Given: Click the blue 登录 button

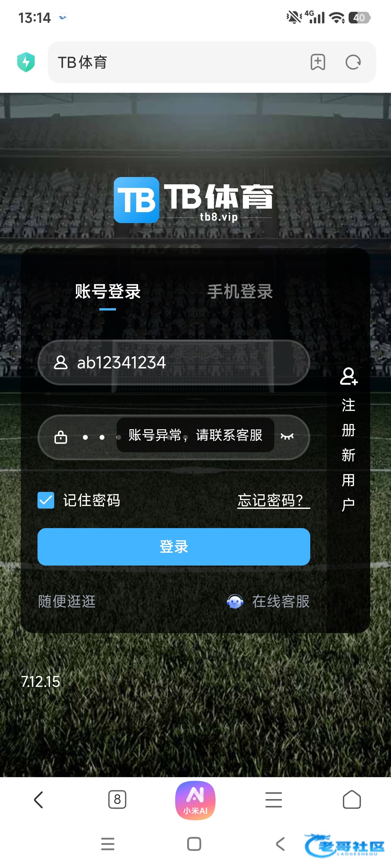Looking at the screenshot, I should pos(174,547).
